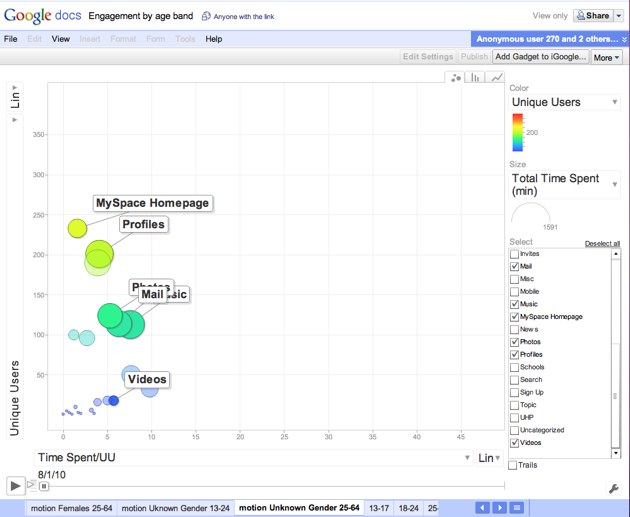Click Anyone with the link text
The width and height of the screenshot is (630, 517).
(x=244, y=16)
